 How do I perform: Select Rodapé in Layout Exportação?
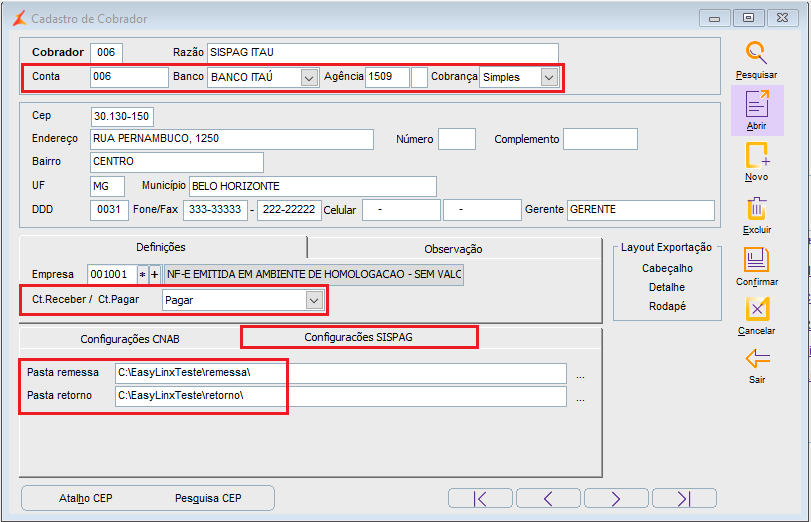click(x=667, y=306)
